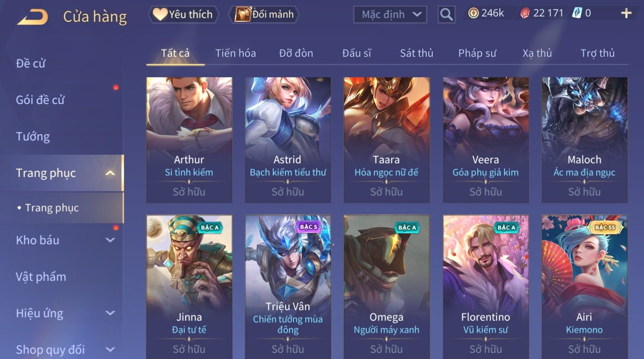Open the search magnifier icon

tap(446, 15)
